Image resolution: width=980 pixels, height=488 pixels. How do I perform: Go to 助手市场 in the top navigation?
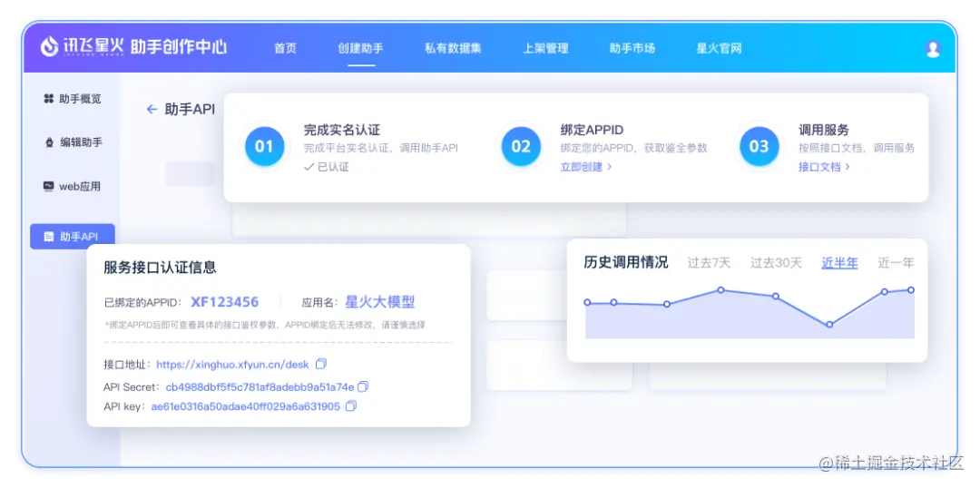[x=632, y=48]
